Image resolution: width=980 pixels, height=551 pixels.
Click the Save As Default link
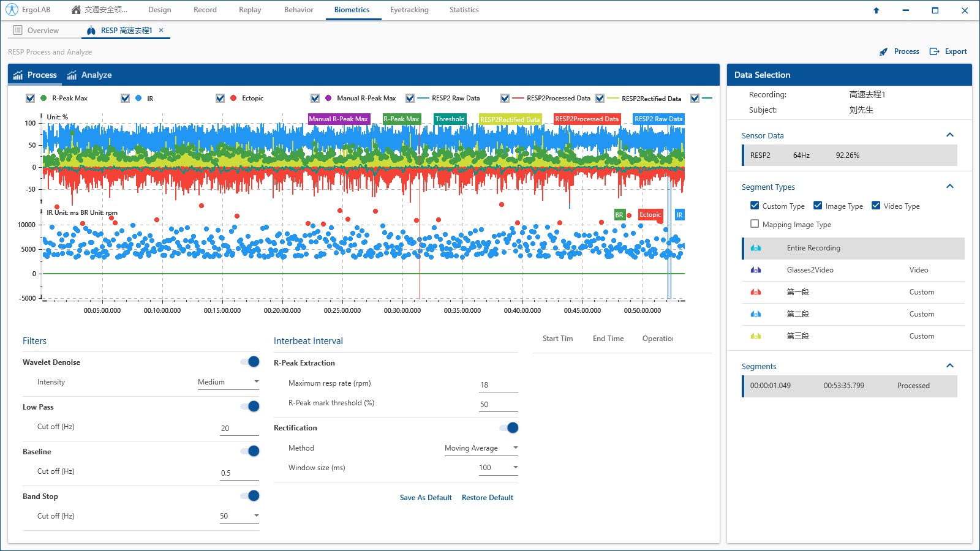point(426,498)
